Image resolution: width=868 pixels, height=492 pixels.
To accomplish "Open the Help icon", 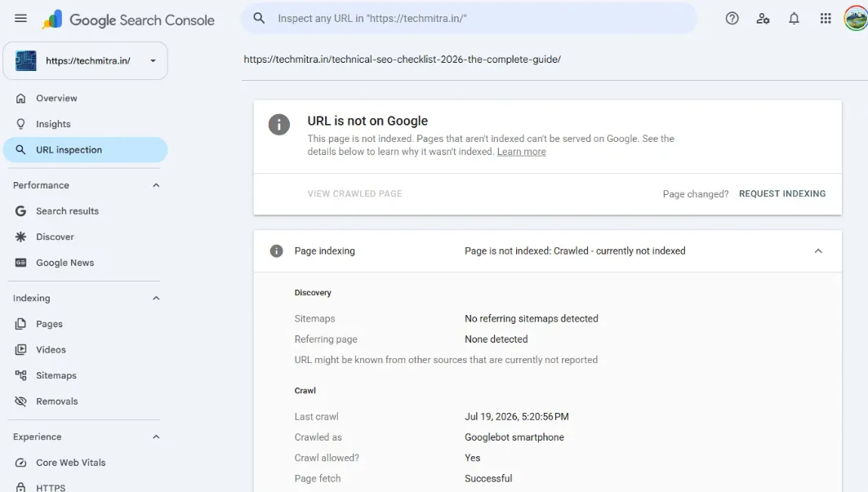I will point(732,18).
